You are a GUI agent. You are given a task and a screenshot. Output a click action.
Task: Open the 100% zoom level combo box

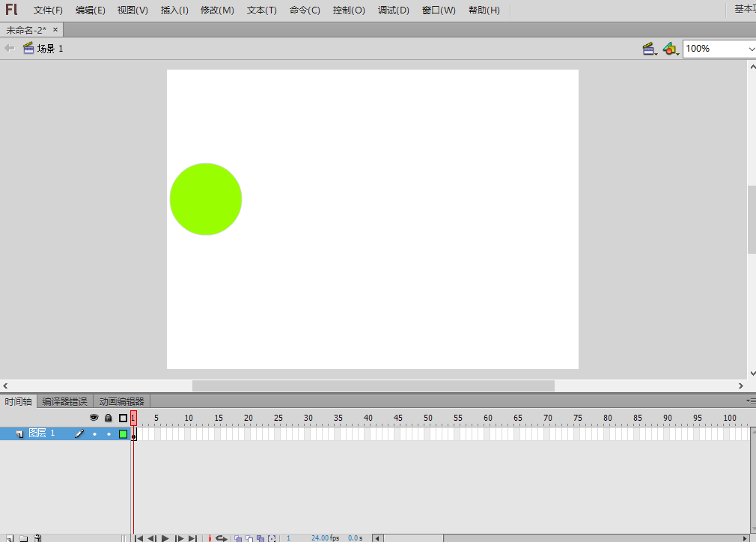(x=719, y=49)
